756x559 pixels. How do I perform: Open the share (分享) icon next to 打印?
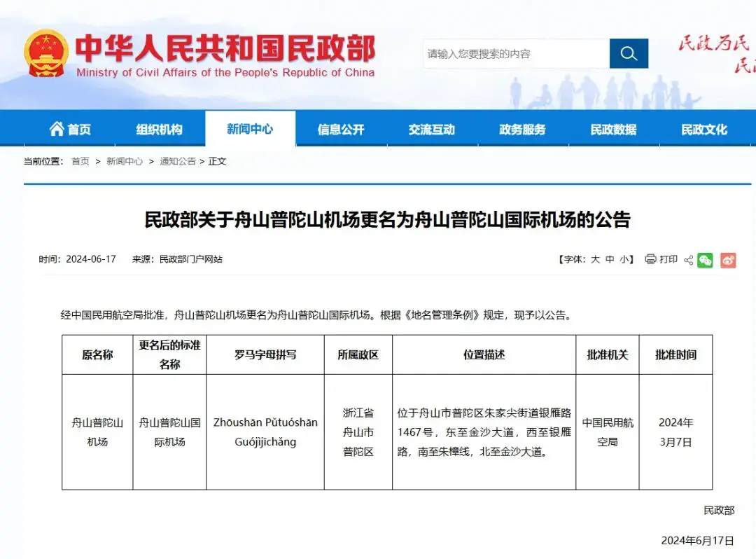pos(687,260)
